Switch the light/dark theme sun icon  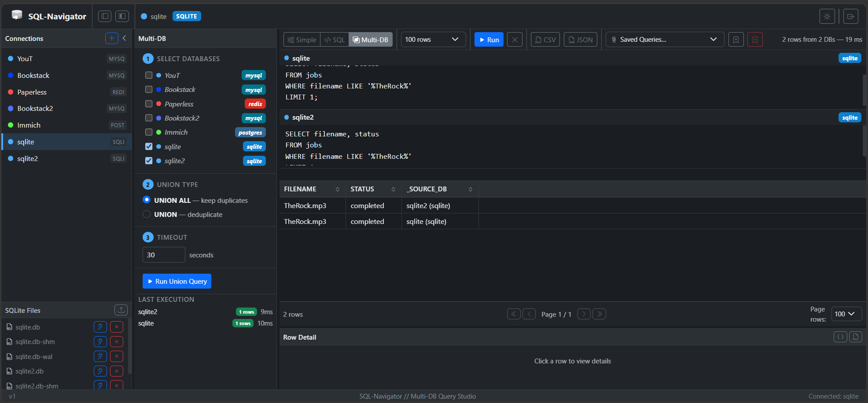(827, 16)
